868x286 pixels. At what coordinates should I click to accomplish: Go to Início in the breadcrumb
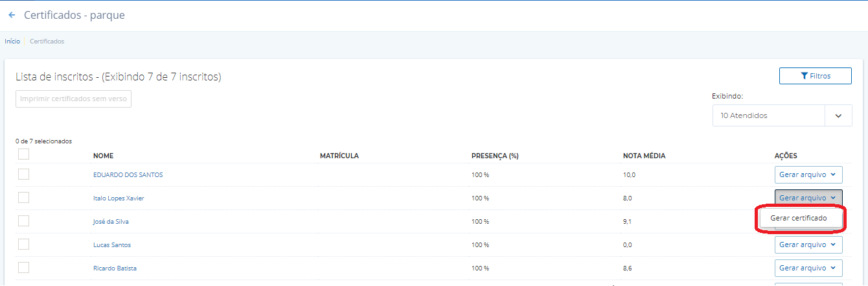(12, 42)
